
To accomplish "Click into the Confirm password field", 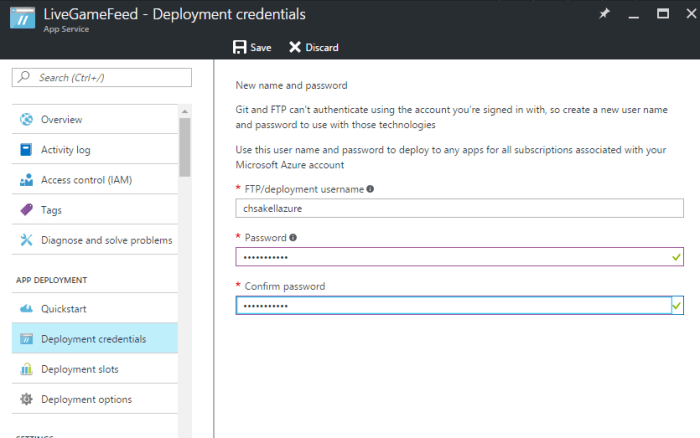I will click(x=459, y=305).
